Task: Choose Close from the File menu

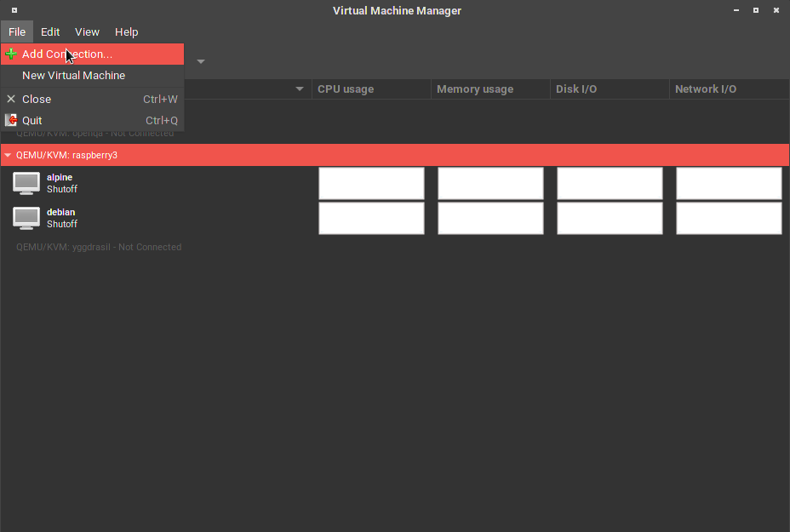Action: 92,100
